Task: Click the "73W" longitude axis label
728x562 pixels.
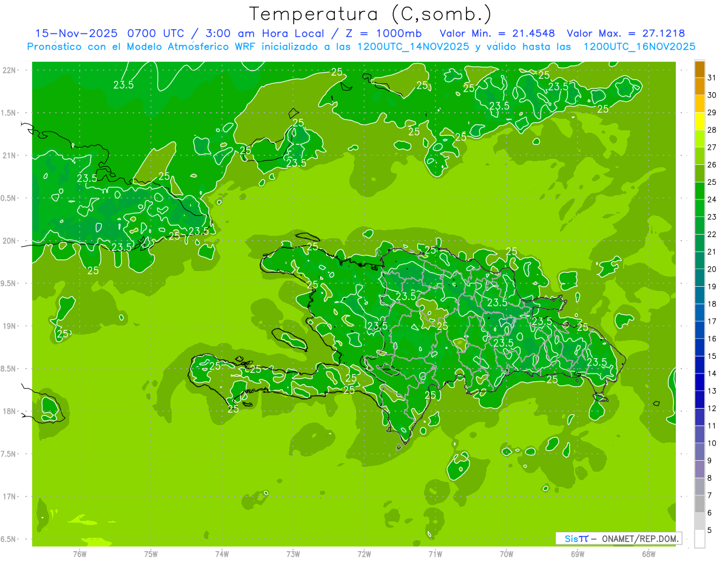Action: (x=293, y=554)
